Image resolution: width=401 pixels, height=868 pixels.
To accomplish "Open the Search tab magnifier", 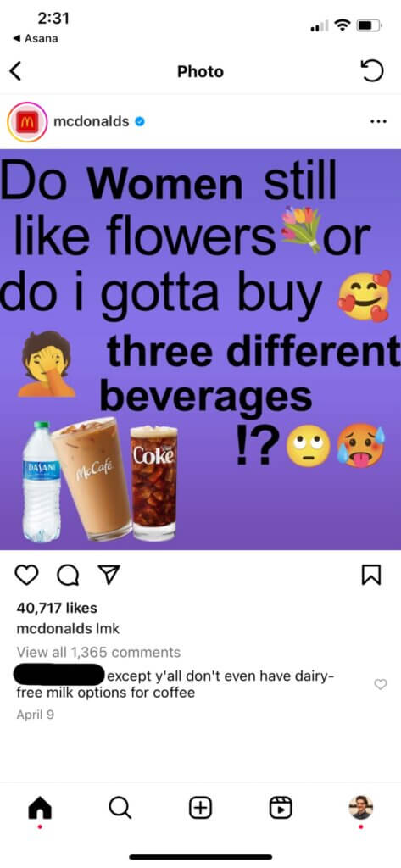I will coord(120,808).
